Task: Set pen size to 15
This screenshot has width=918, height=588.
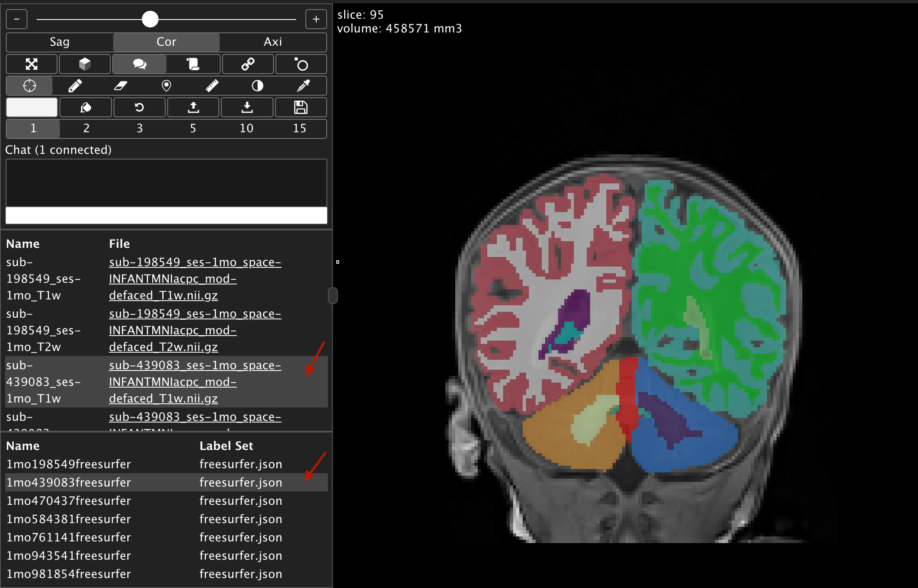Action: pyautogui.click(x=300, y=128)
